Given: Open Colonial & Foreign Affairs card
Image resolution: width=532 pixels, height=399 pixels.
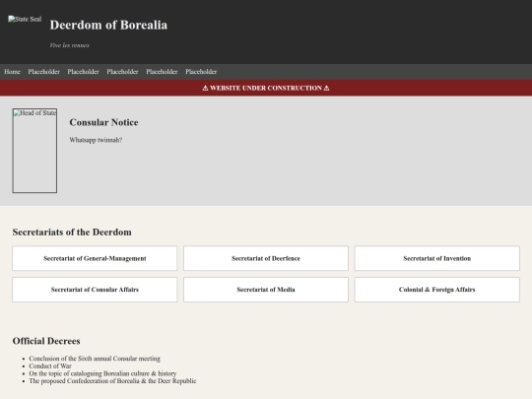Looking at the screenshot, I should 437,290.
